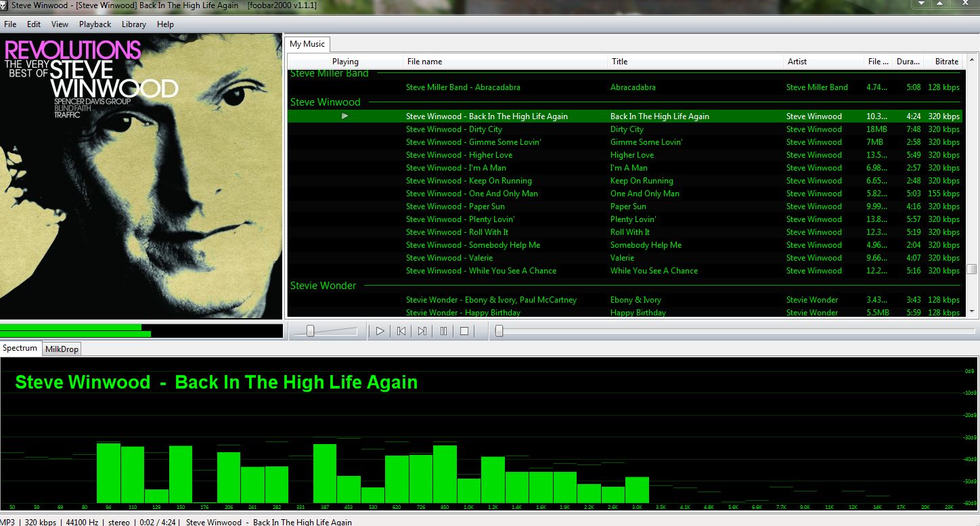Sort by the File name column header
Viewport: 980px width, 526px height.
(x=506, y=62)
